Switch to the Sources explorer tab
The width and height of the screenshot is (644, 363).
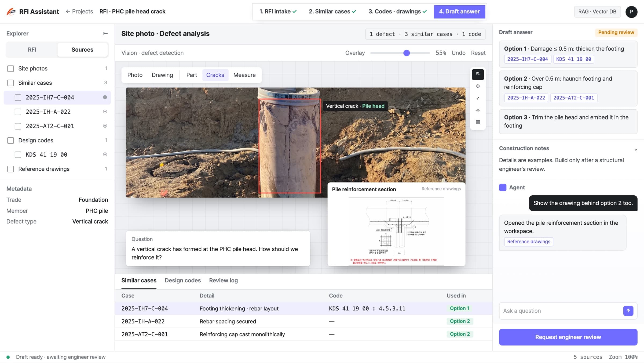[82, 50]
